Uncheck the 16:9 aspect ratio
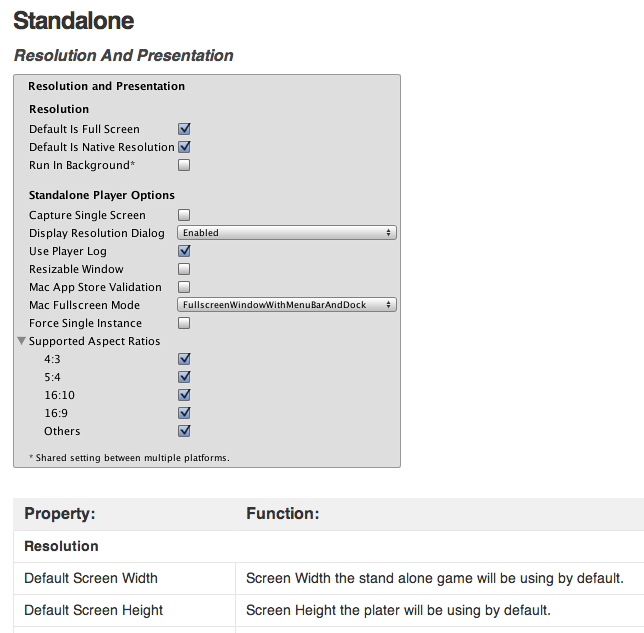 pyautogui.click(x=184, y=413)
